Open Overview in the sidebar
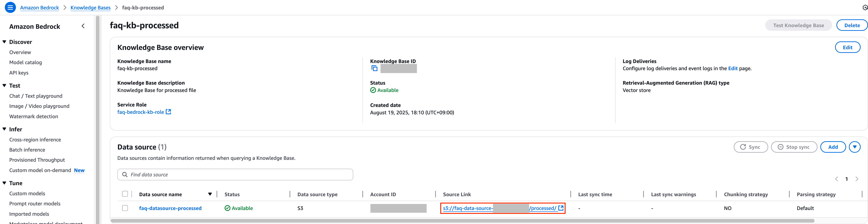 (20, 52)
